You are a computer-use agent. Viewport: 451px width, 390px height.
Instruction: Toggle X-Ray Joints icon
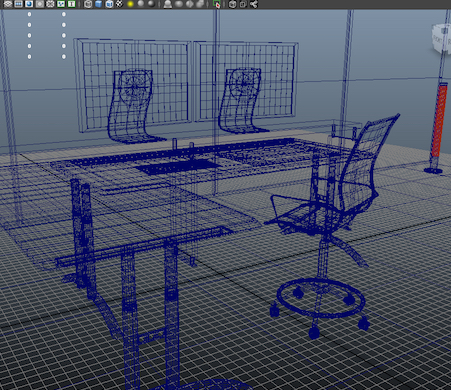tap(254, 4)
